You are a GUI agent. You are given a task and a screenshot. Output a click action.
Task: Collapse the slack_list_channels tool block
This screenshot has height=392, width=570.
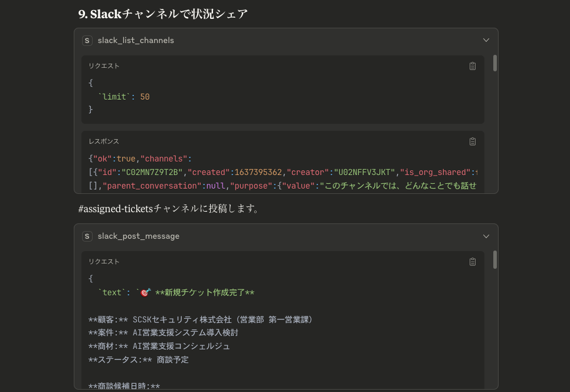pyautogui.click(x=486, y=40)
